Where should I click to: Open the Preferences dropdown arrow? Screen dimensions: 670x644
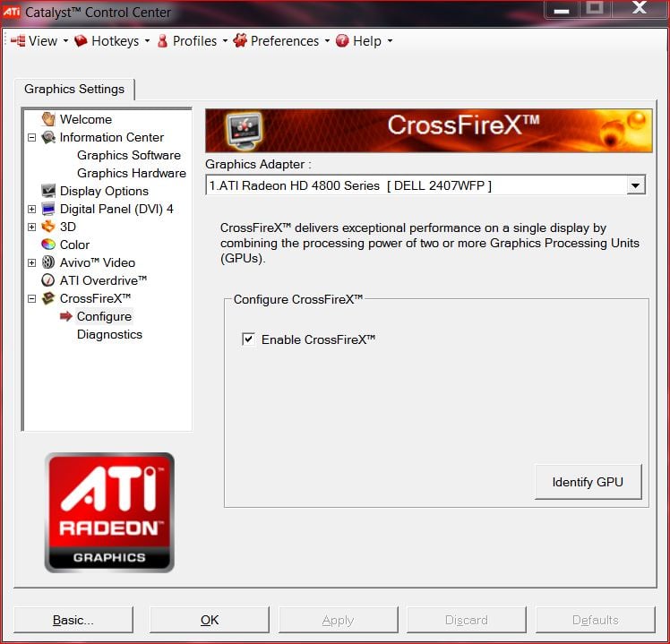coord(327,41)
